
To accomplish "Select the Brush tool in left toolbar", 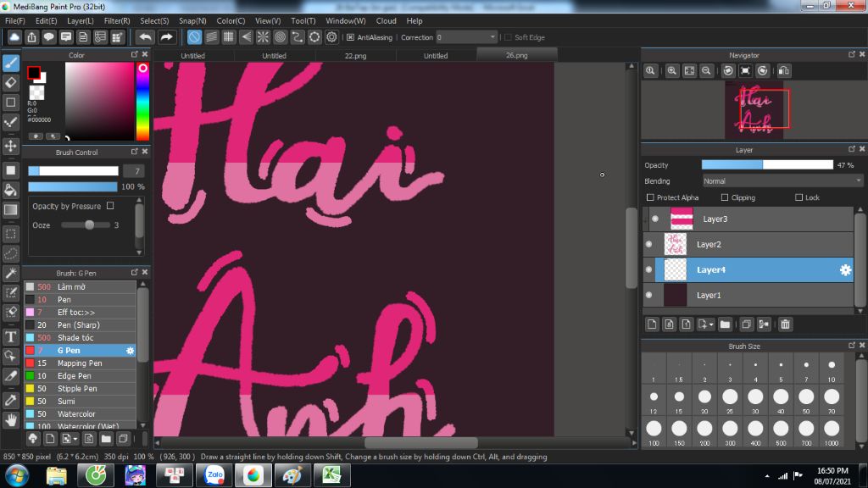I will click(10, 63).
